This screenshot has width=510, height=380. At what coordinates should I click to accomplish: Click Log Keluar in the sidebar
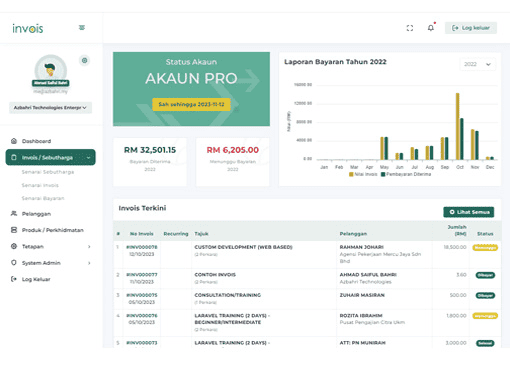(36, 279)
